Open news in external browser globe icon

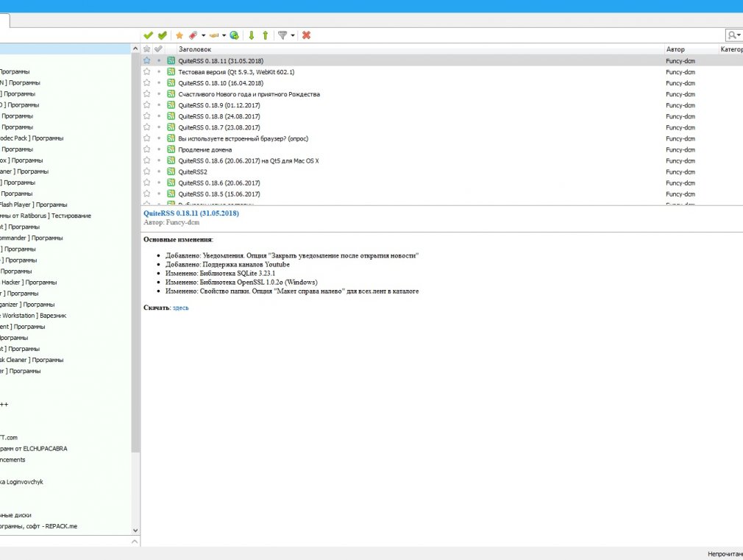tap(234, 35)
